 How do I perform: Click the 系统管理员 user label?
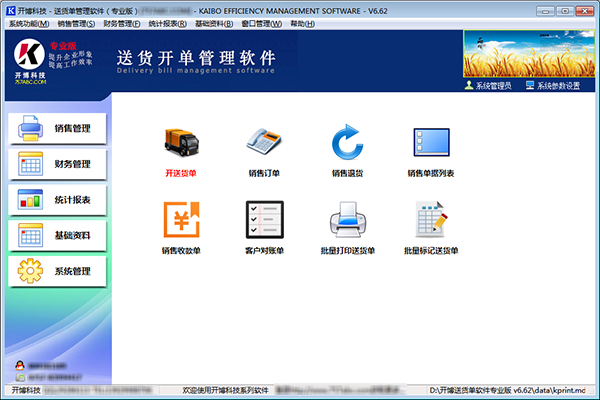click(x=494, y=87)
